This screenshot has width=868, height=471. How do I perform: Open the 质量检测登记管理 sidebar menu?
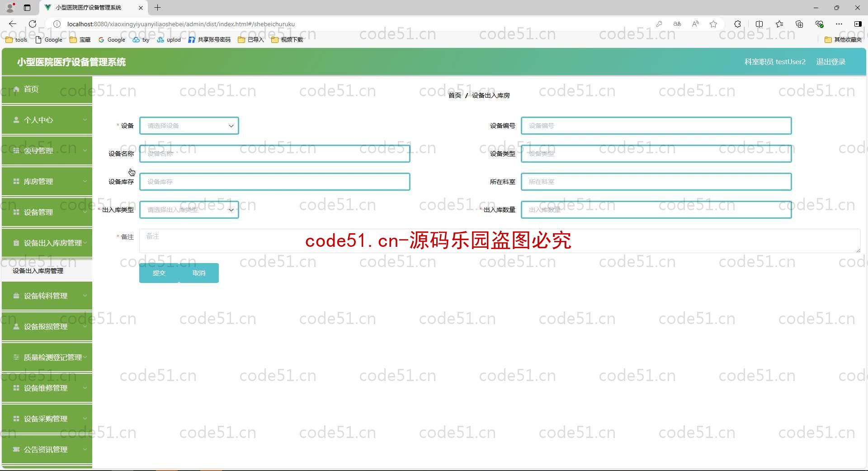click(x=47, y=357)
